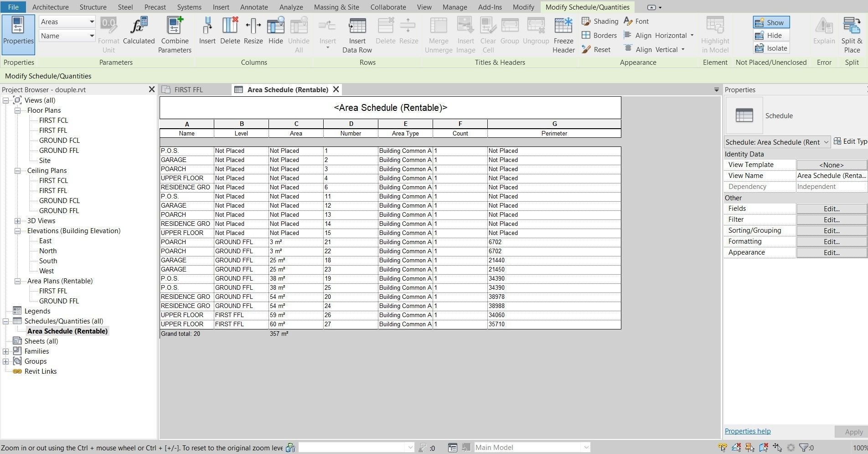Click Edit button for Fields

[832, 209]
